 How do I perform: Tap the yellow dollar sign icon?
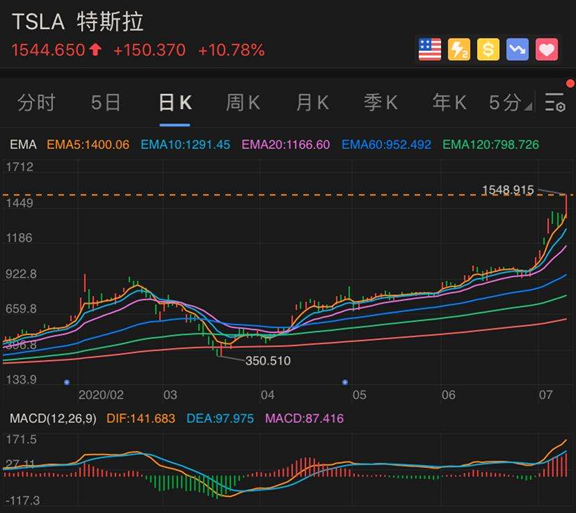(x=488, y=49)
